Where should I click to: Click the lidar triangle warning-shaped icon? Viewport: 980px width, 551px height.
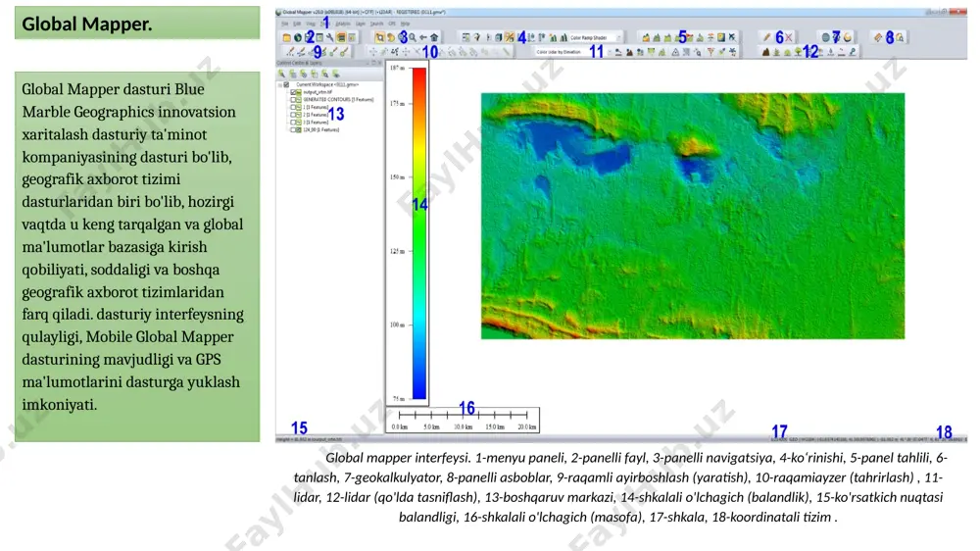pos(675,53)
